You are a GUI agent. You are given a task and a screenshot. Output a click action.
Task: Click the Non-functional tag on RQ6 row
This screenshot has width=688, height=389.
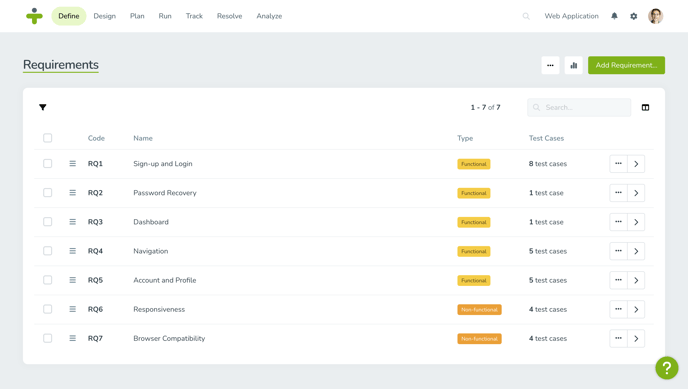click(479, 310)
